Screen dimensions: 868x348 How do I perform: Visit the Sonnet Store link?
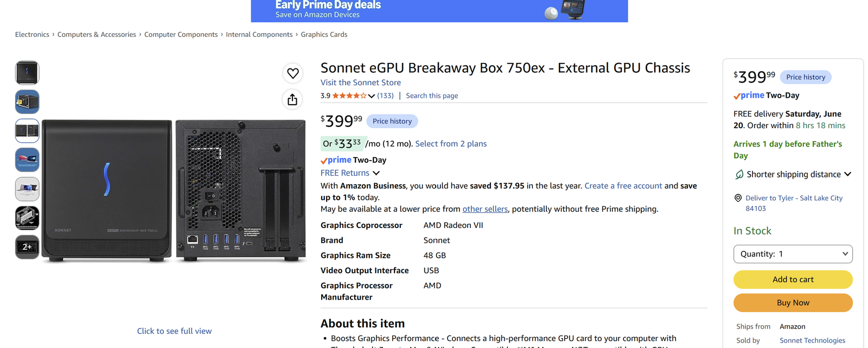(x=361, y=83)
